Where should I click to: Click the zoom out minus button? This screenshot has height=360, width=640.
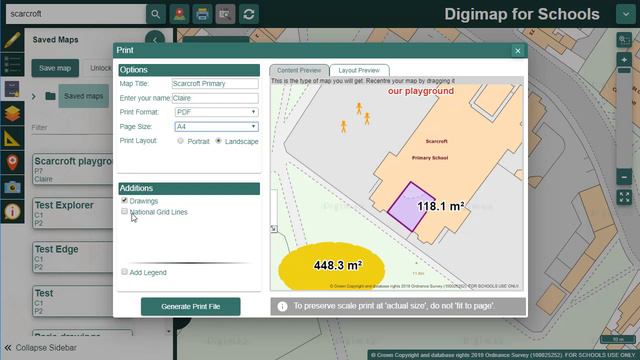click(x=624, y=177)
